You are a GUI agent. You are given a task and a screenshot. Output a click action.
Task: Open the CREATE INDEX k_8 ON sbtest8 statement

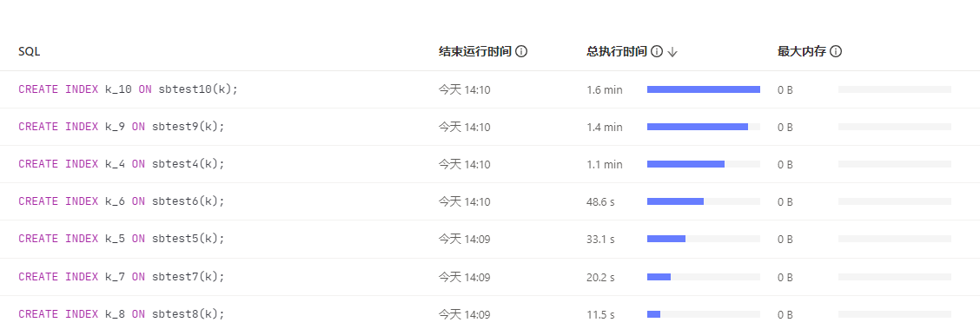click(x=122, y=314)
